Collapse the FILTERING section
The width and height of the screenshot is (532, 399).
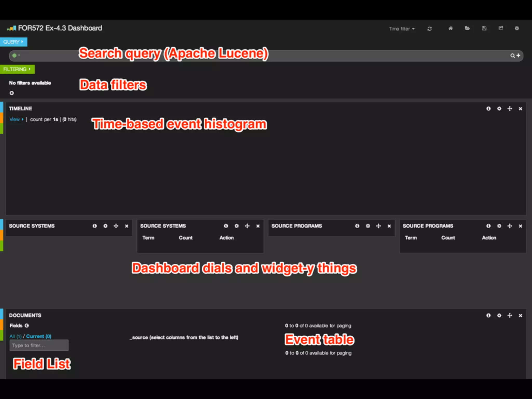coord(17,69)
